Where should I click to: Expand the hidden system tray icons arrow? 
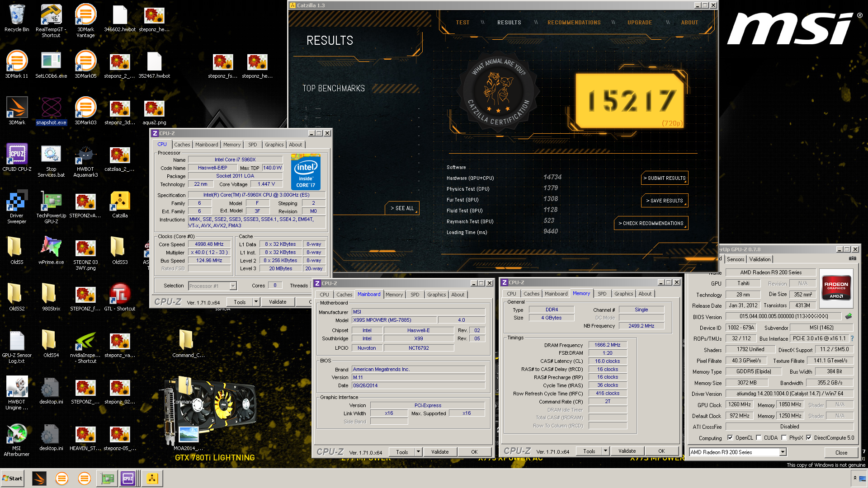point(855,478)
